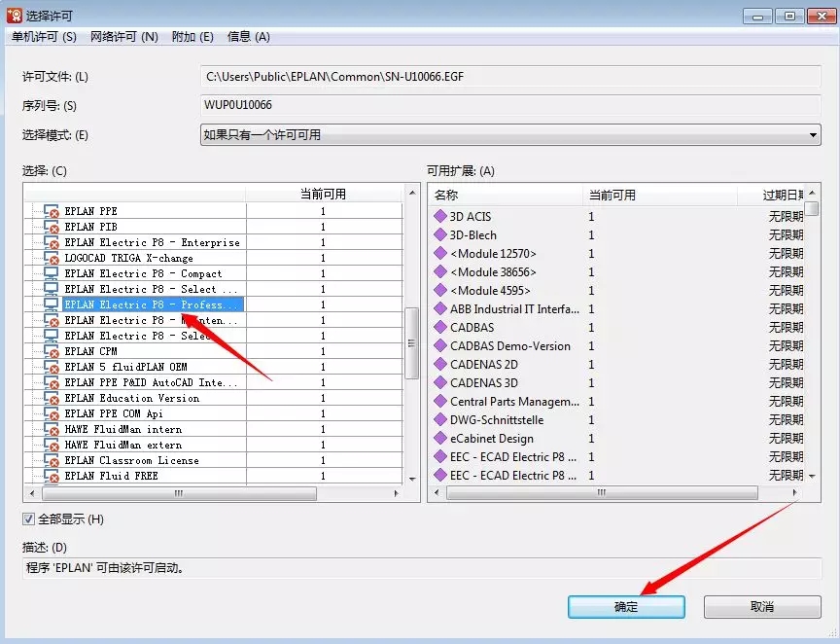Click the red blocked-license icon beside EPLAN PPE
Image resolution: width=840 pixels, height=644 pixels.
pos(52,211)
